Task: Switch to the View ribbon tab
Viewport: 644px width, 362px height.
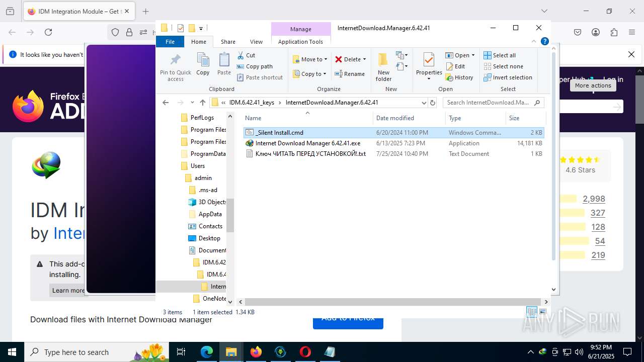Action: pos(257,42)
